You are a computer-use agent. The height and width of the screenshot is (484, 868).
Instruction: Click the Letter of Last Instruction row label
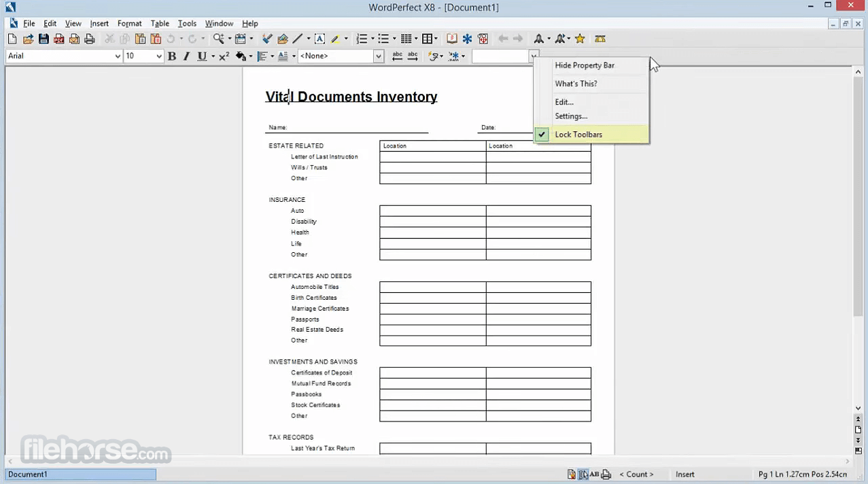pos(324,157)
